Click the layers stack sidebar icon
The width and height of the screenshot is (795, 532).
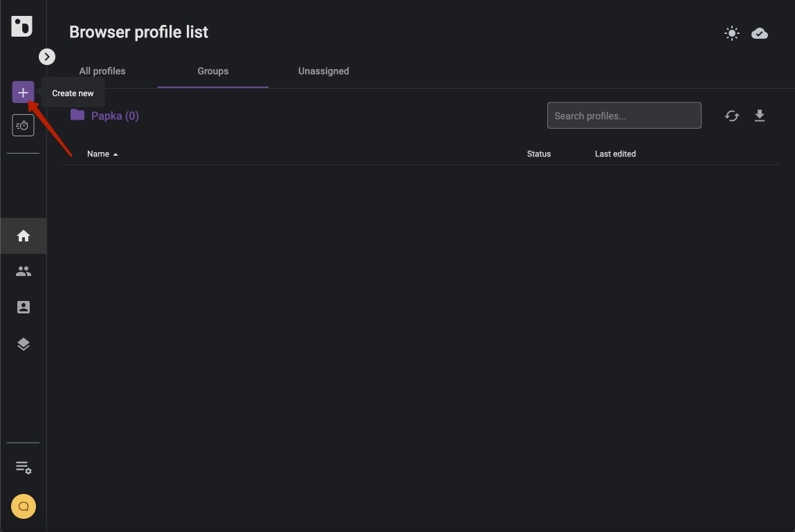point(24,344)
